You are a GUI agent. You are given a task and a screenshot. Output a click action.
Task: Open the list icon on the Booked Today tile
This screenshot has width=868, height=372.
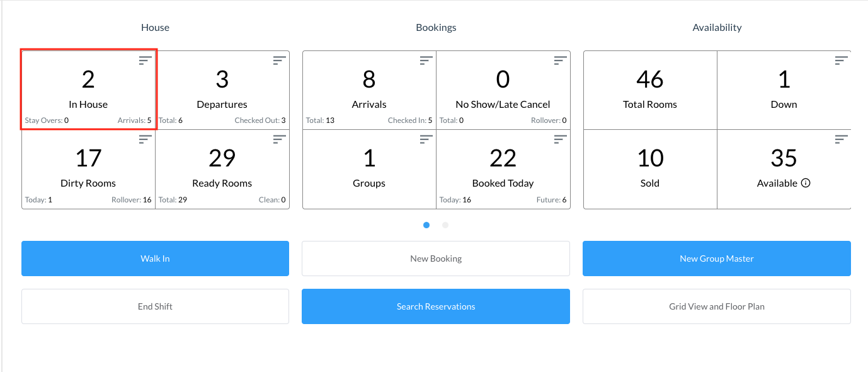[x=560, y=139]
